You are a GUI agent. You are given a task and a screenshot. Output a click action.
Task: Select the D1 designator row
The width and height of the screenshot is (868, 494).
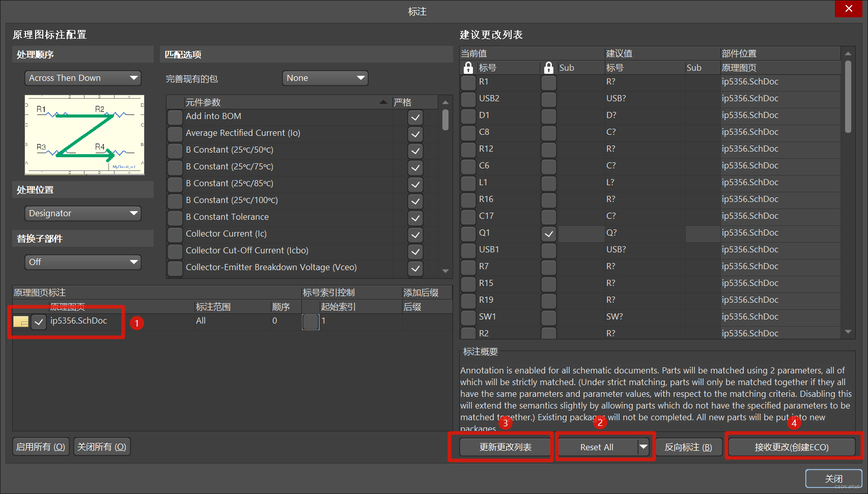coord(651,115)
